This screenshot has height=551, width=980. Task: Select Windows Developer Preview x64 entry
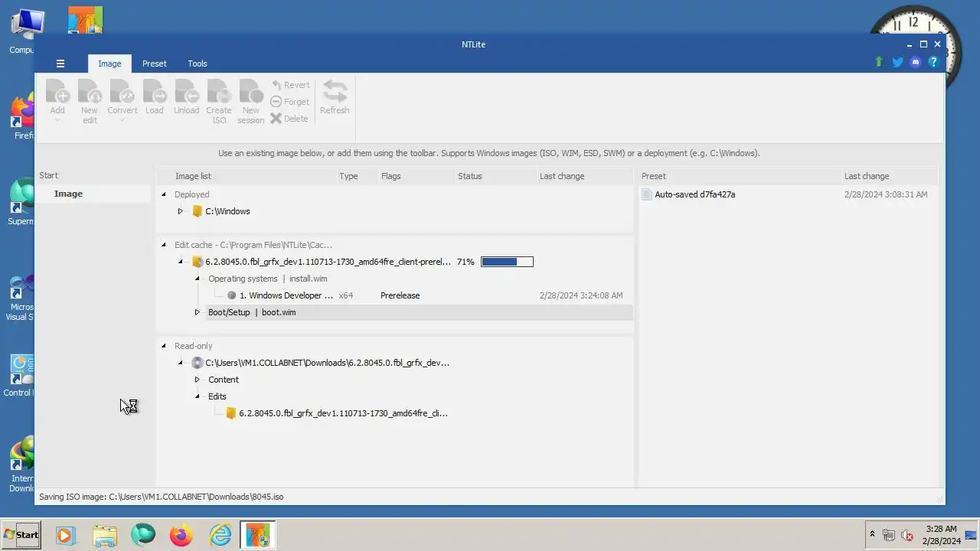coord(286,295)
